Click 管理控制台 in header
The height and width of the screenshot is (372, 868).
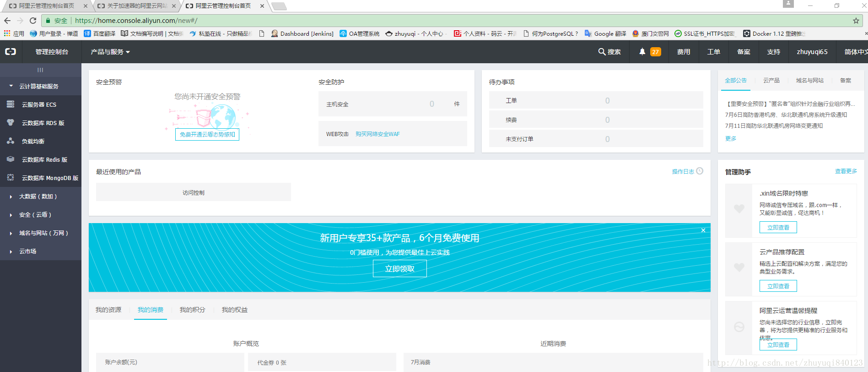[x=52, y=52]
